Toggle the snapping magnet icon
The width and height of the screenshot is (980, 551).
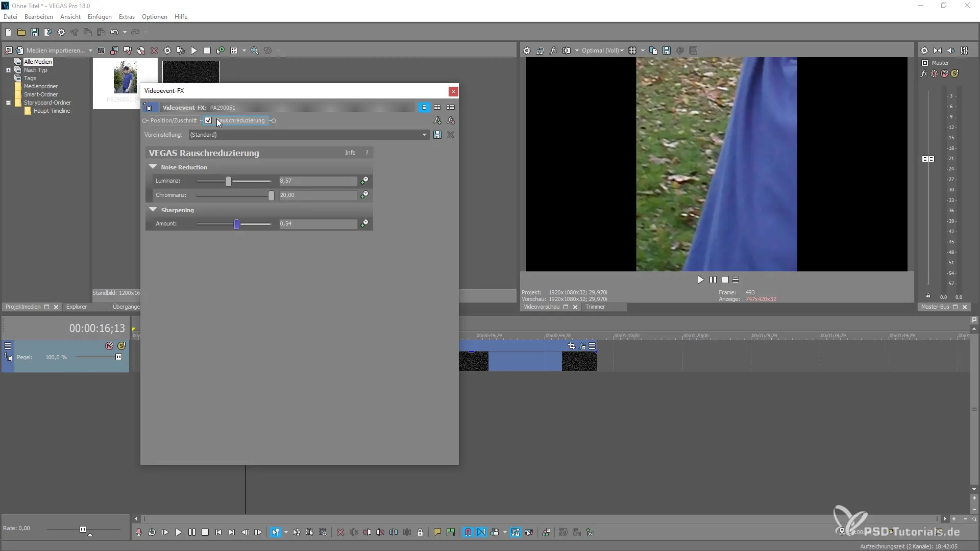[x=468, y=532]
